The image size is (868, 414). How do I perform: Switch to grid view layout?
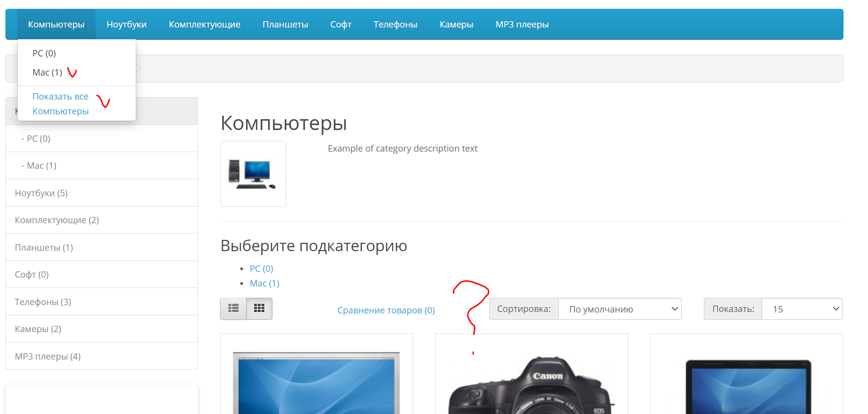[x=259, y=309]
